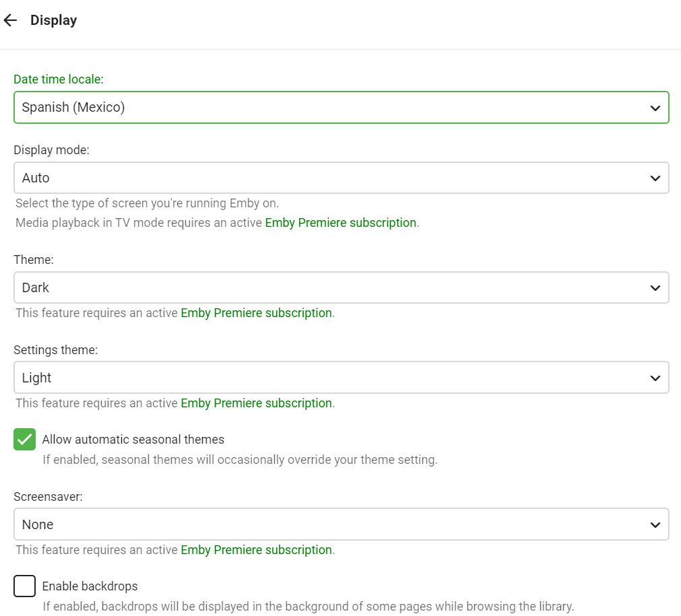Click the 'Enable backdrops' label text
Viewport: 681px width, 616px height.
[90, 586]
